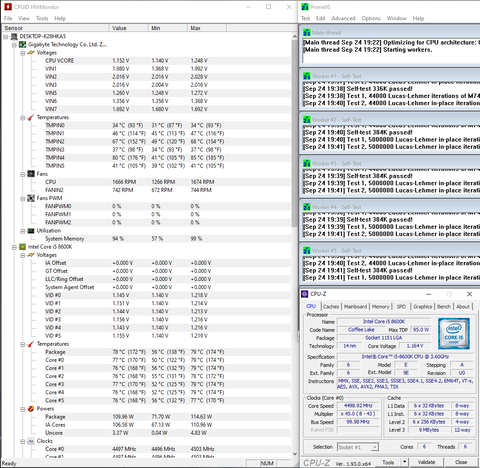Click the Fans node icon
This screenshot has height=468, width=480.
[x=31, y=174]
